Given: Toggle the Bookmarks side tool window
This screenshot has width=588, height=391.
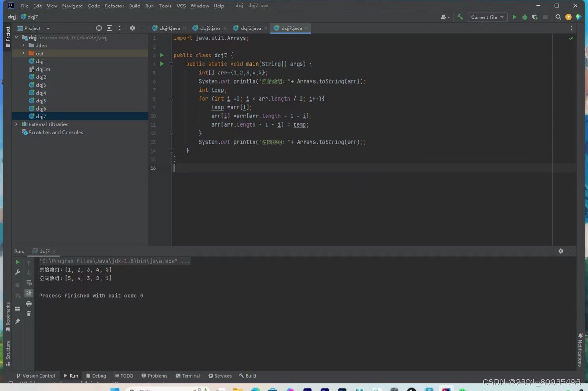Looking at the screenshot, I should coord(7,317).
